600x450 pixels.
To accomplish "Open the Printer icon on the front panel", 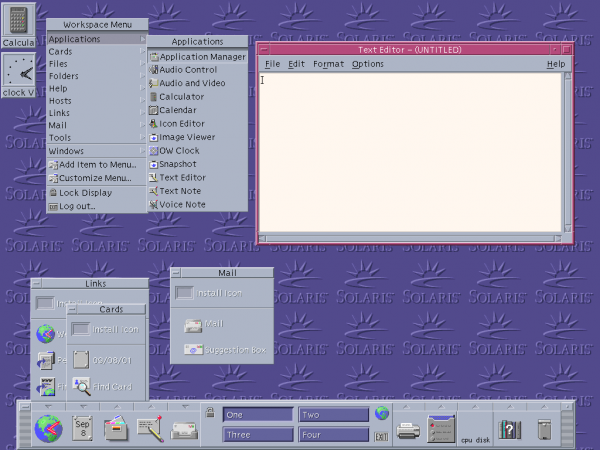I will (x=408, y=430).
